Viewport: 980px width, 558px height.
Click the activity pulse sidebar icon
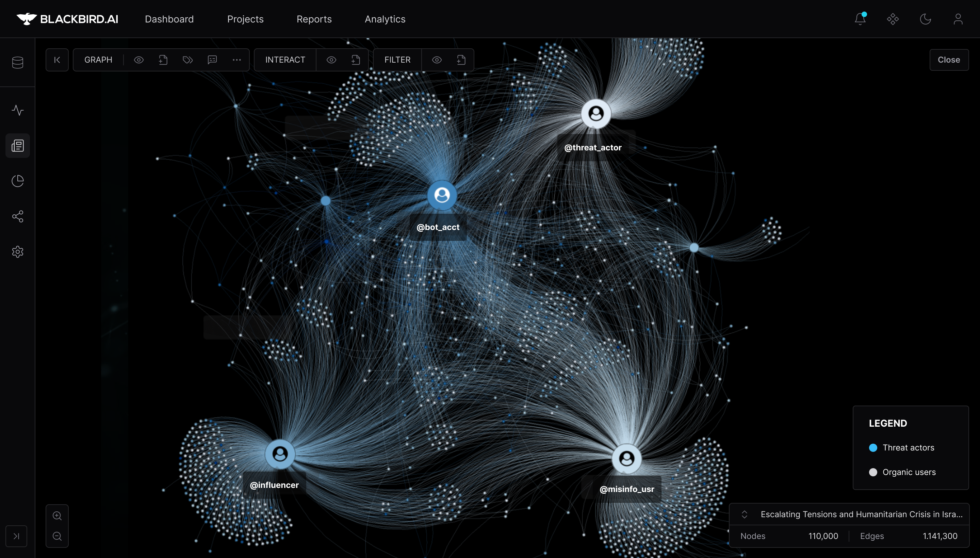18,110
